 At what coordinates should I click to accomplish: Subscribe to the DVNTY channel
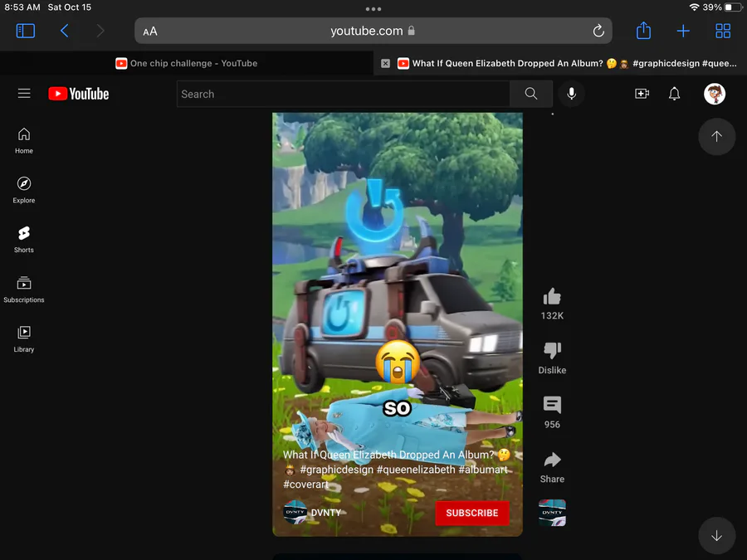[472, 513]
